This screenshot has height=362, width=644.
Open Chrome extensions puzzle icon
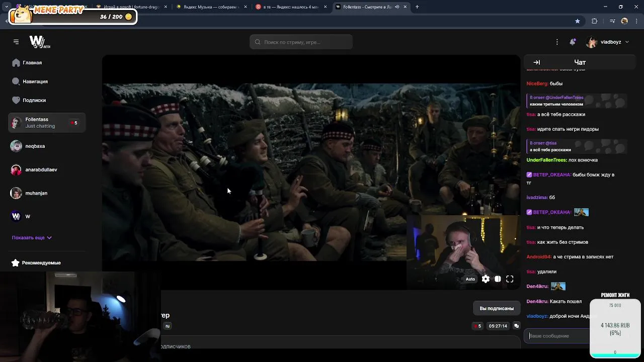[595, 21]
